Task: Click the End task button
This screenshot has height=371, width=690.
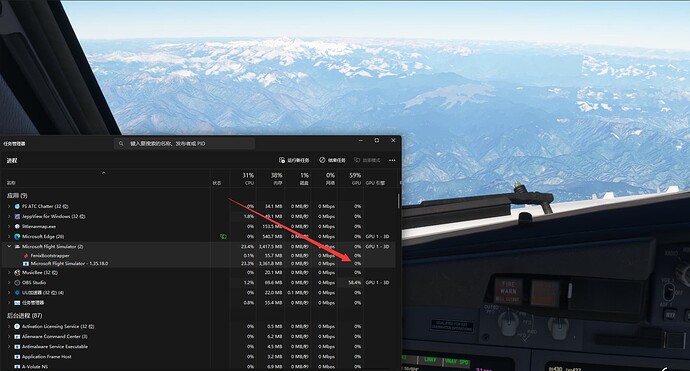Action: point(332,160)
